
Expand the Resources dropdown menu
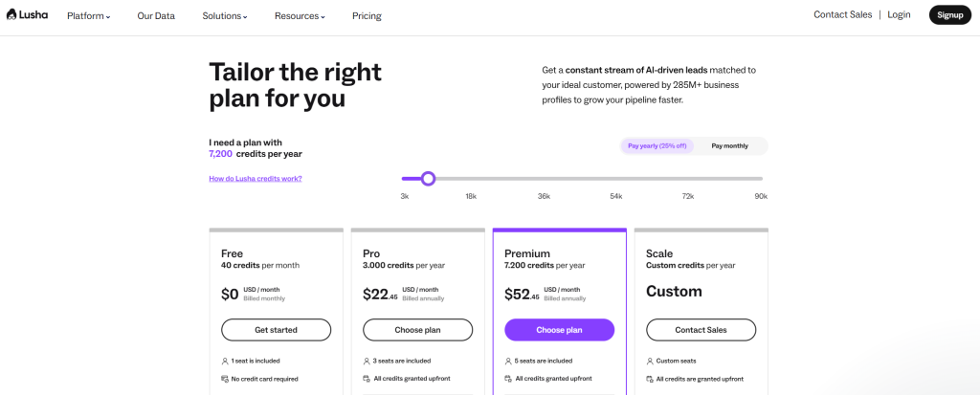click(300, 16)
